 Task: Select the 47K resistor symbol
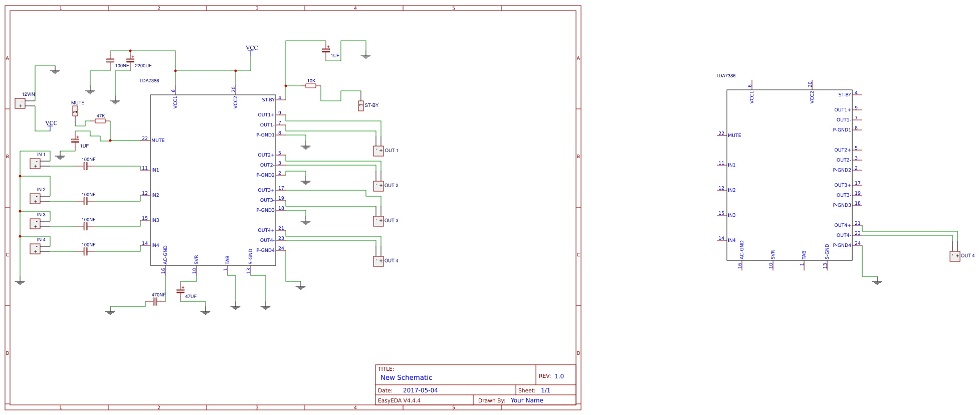pos(100,121)
